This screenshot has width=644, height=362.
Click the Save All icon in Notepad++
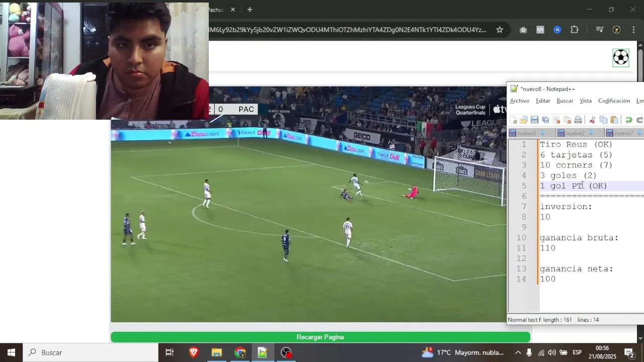(545, 120)
